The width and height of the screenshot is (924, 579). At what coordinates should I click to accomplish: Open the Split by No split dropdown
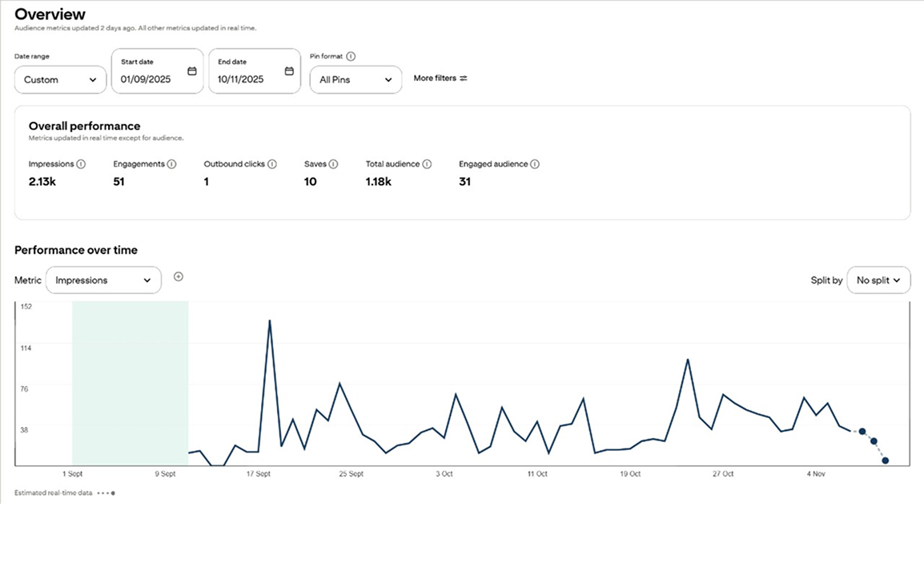(x=878, y=280)
